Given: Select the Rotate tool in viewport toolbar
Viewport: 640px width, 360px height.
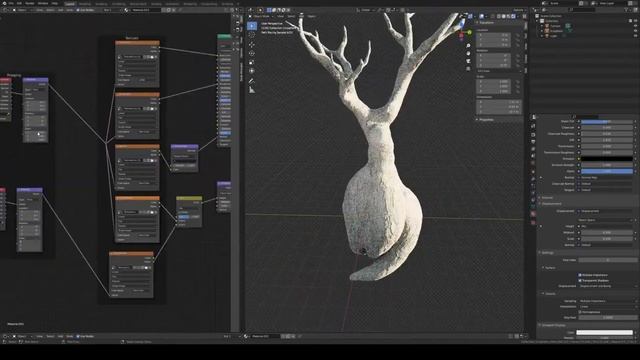Looking at the screenshot, I should [x=252, y=53].
